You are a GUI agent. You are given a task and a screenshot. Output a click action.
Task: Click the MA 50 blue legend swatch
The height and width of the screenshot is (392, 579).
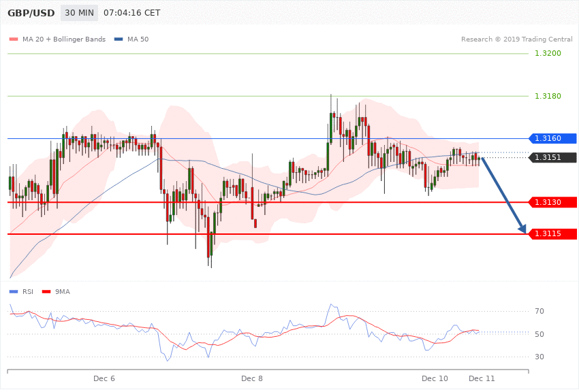[119, 39]
